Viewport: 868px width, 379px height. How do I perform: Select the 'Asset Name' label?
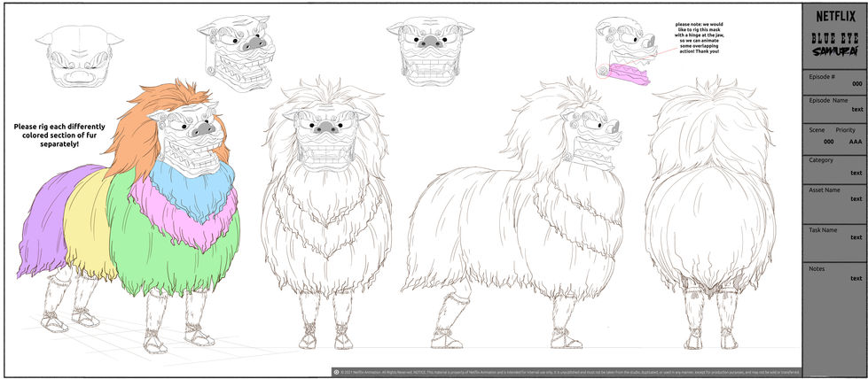825,189
